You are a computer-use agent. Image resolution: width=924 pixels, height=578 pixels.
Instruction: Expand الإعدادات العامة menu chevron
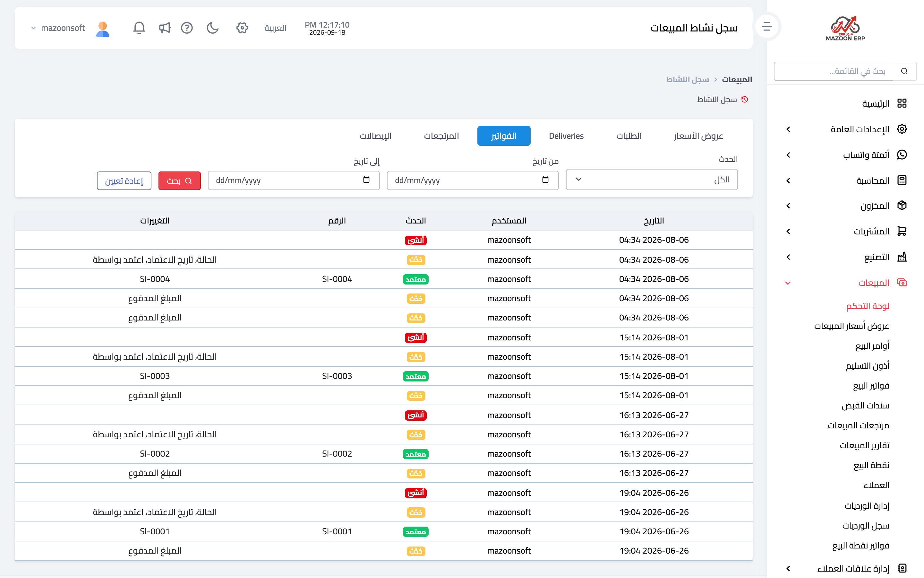point(789,129)
